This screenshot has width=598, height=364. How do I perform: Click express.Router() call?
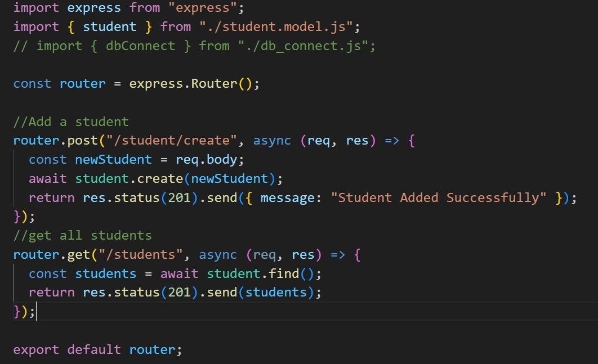[191, 84]
